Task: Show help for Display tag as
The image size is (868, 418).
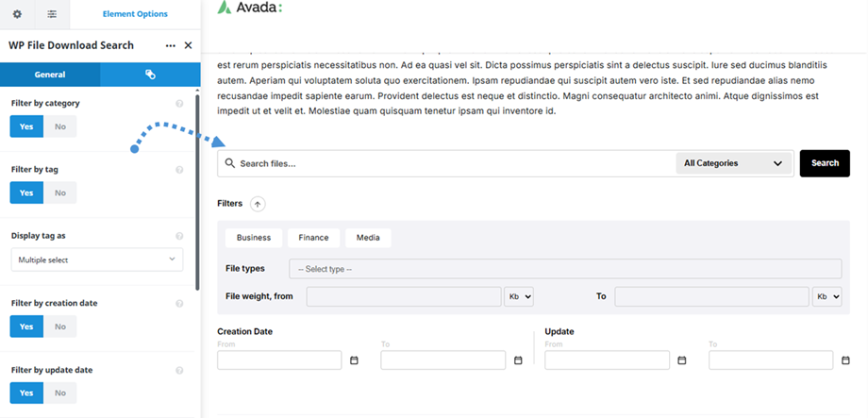Action: coord(179,236)
